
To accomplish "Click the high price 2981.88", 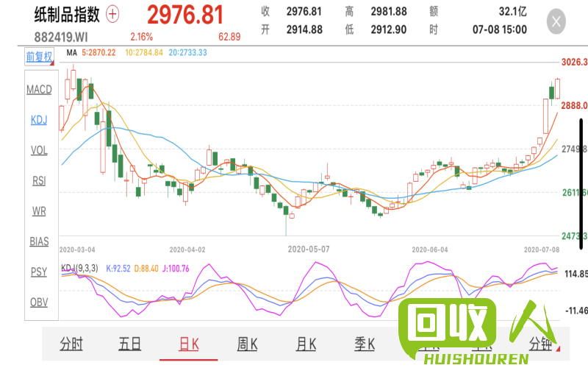I will pyautogui.click(x=389, y=12).
